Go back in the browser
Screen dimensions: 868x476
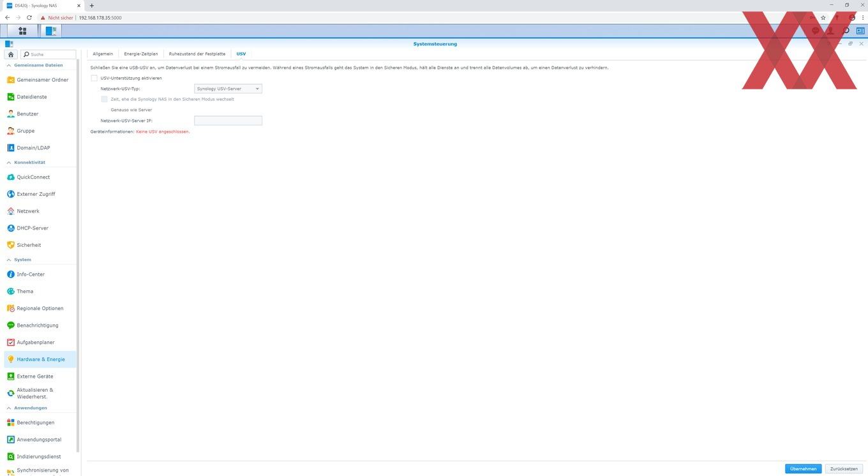click(x=7, y=18)
